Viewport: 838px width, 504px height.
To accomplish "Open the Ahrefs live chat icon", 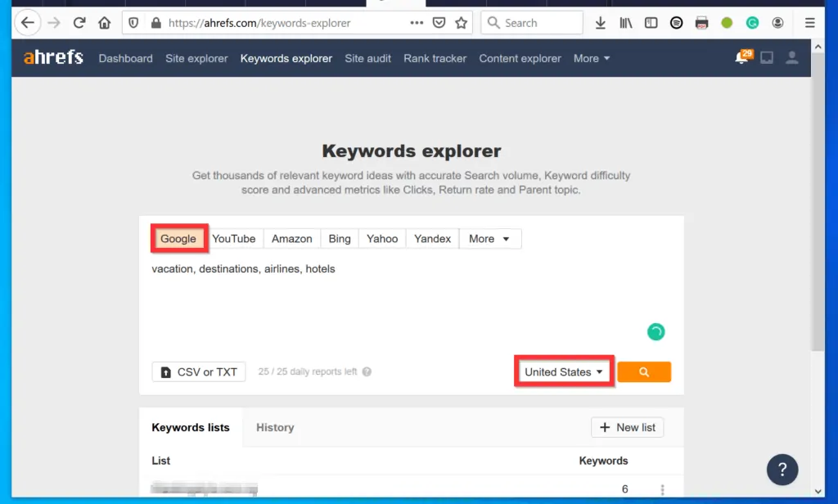I will (x=765, y=58).
